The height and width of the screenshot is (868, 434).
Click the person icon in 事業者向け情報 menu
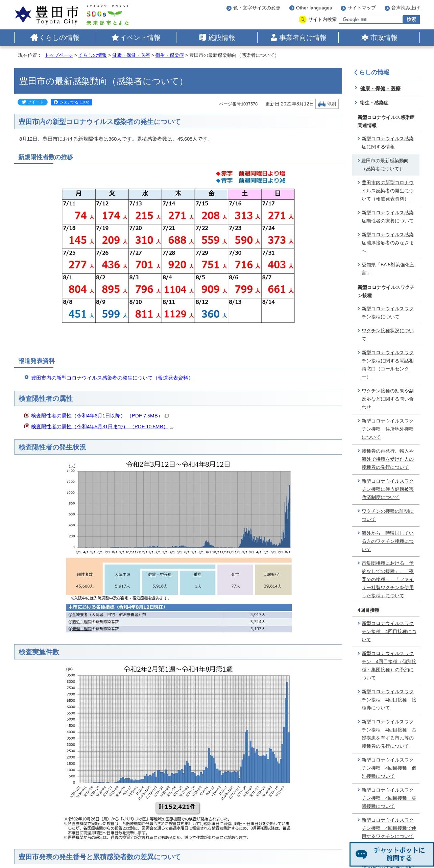[274, 38]
